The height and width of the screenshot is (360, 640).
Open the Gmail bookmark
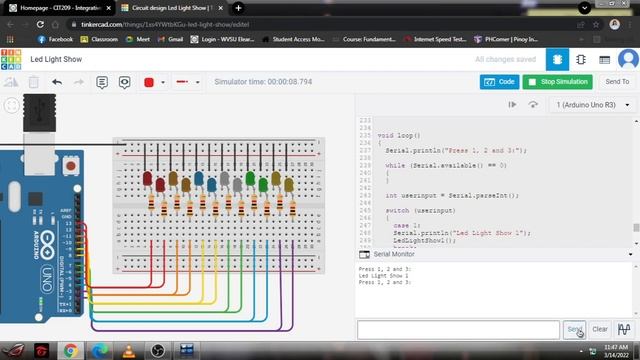click(170, 40)
